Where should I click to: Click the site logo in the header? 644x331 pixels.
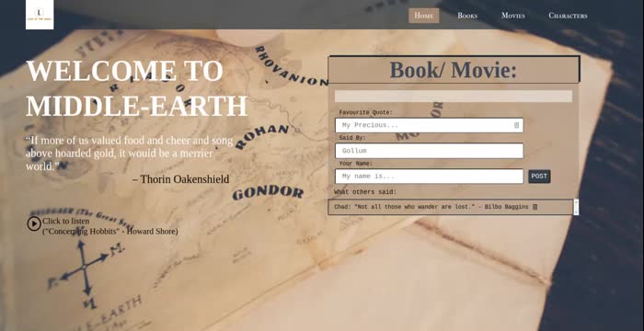click(x=40, y=15)
